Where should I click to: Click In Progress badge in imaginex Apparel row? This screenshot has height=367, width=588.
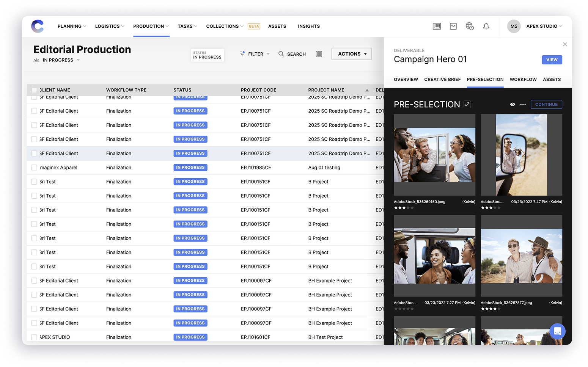pos(190,168)
